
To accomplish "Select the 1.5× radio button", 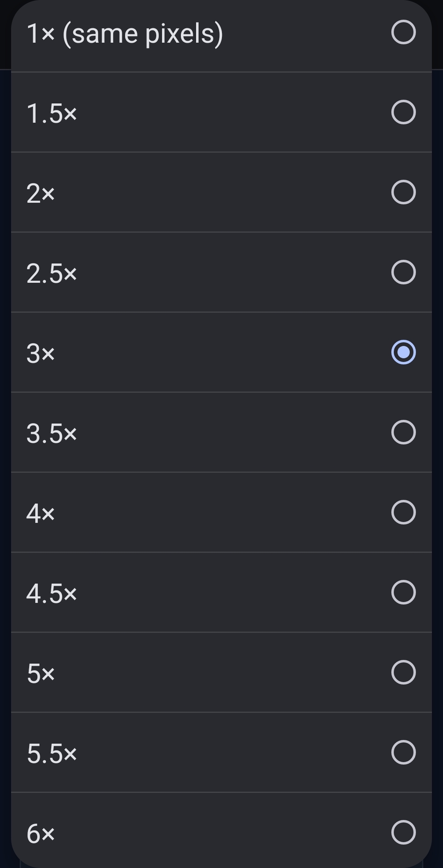I will point(403,112).
